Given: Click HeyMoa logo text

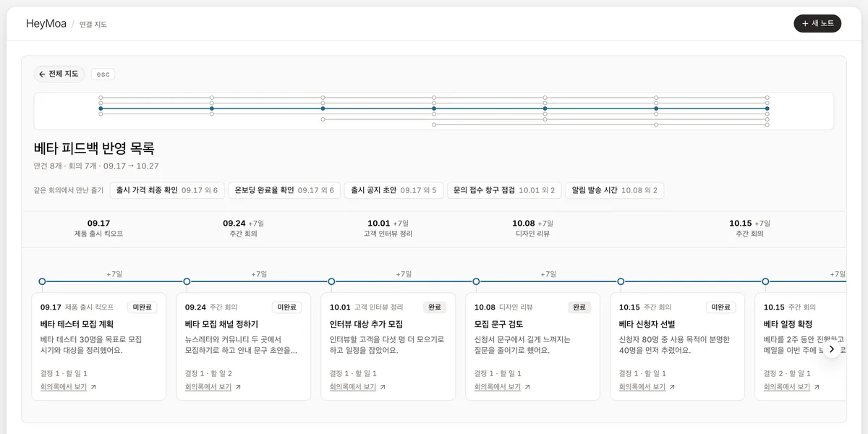Looking at the screenshot, I should pyautogui.click(x=46, y=23).
